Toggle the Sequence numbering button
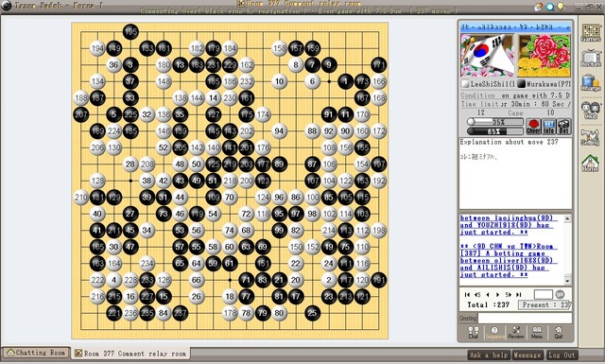Viewport: 605px width, 364px height. point(494,333)
